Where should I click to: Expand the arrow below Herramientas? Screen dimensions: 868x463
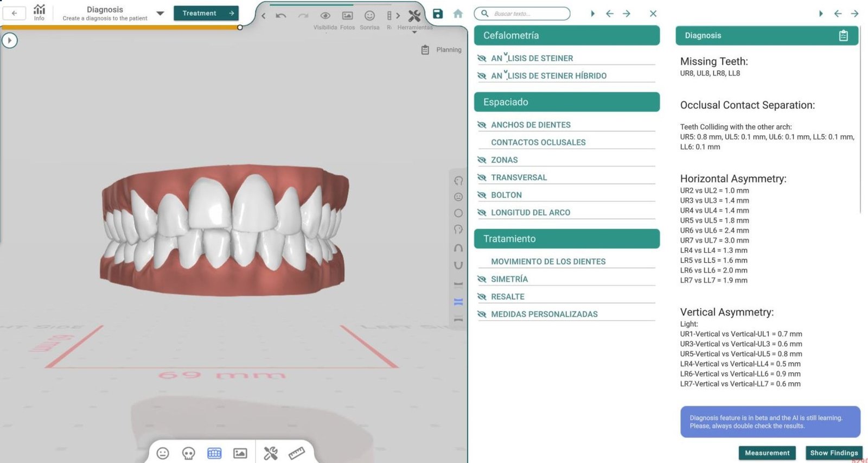coord(414,33)
